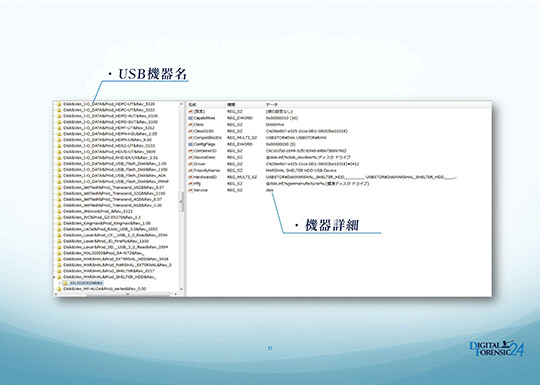Viewport: 540px width, 385px height.
Task: Select the Capabilities DWORD value icon
Action: coord(190,118)
